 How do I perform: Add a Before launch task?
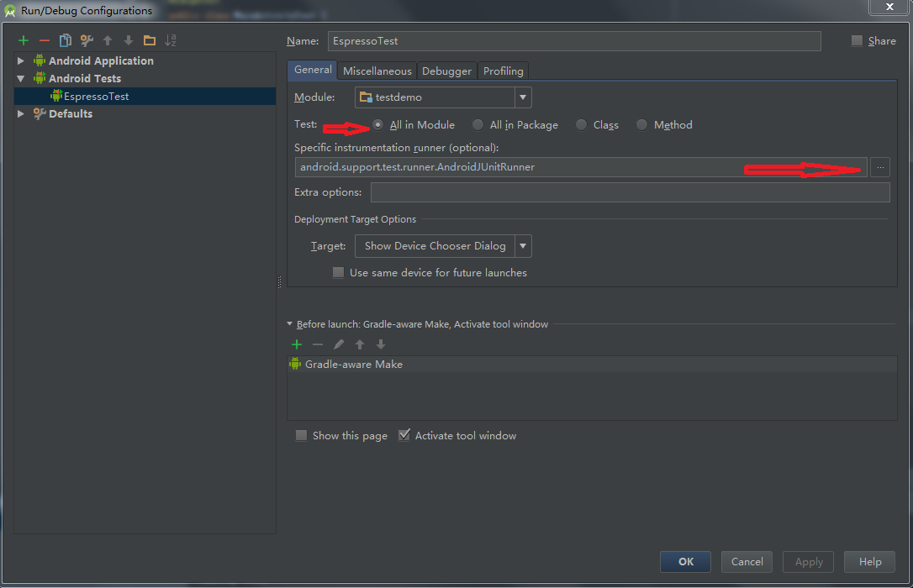point(297,344)
